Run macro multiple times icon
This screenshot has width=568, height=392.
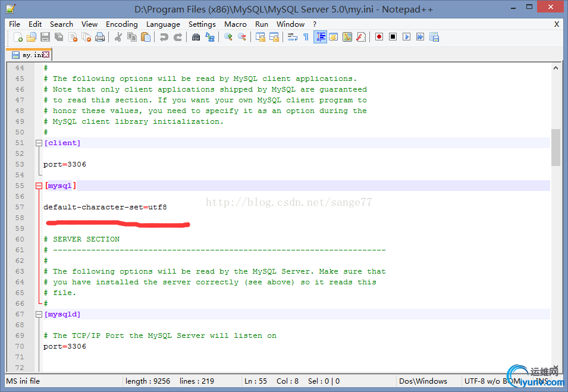420,37
